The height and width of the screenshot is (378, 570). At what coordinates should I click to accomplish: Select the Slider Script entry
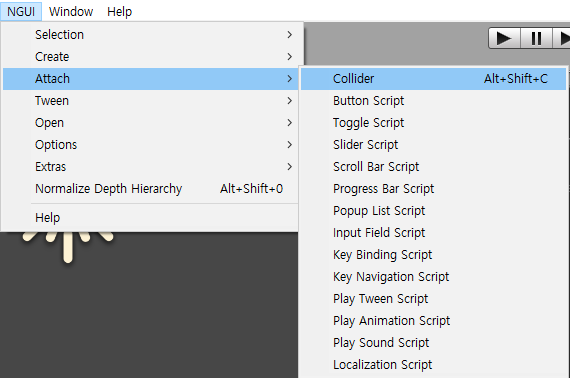(x=433, y=145)
